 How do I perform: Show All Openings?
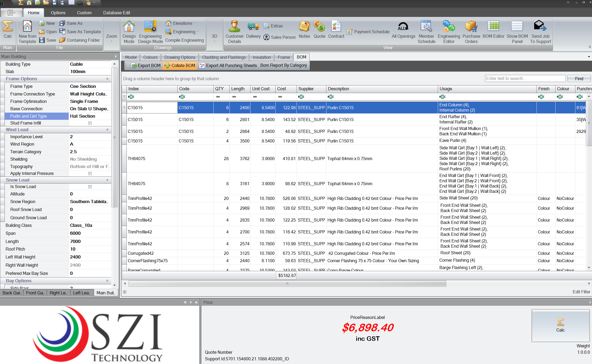[403, 30]
